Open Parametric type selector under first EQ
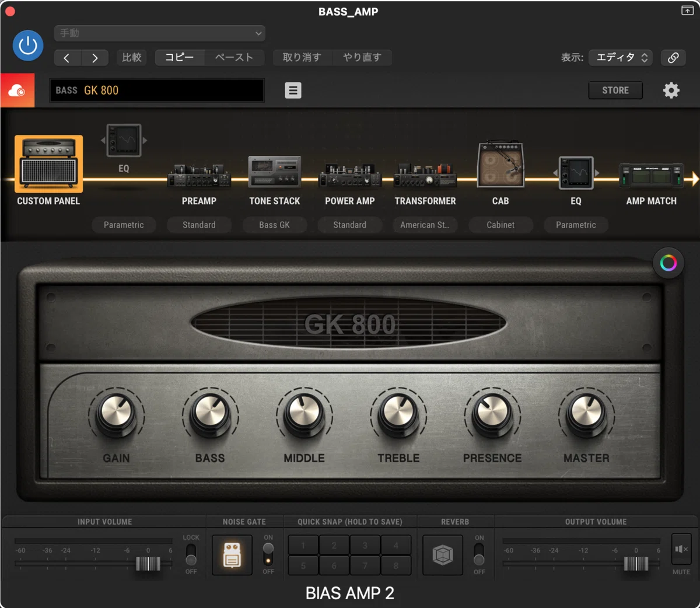This screenshot has height=608, width=700. point(124,225)
